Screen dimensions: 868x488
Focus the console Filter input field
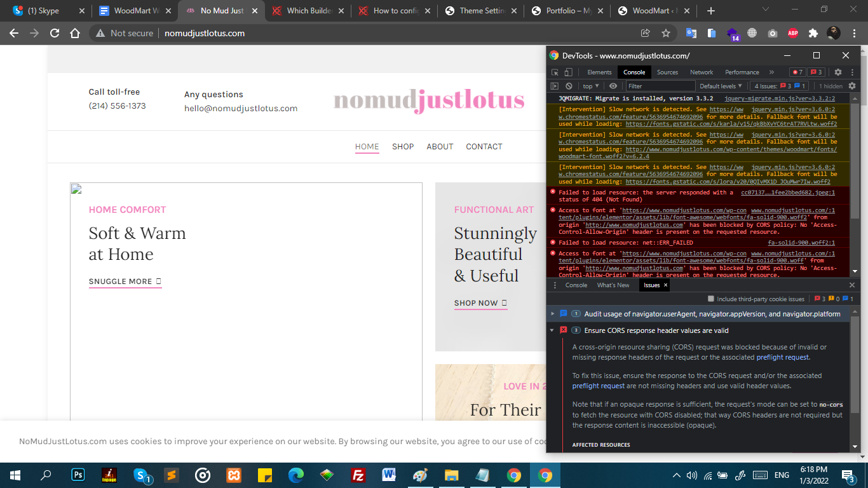[660, 86]
